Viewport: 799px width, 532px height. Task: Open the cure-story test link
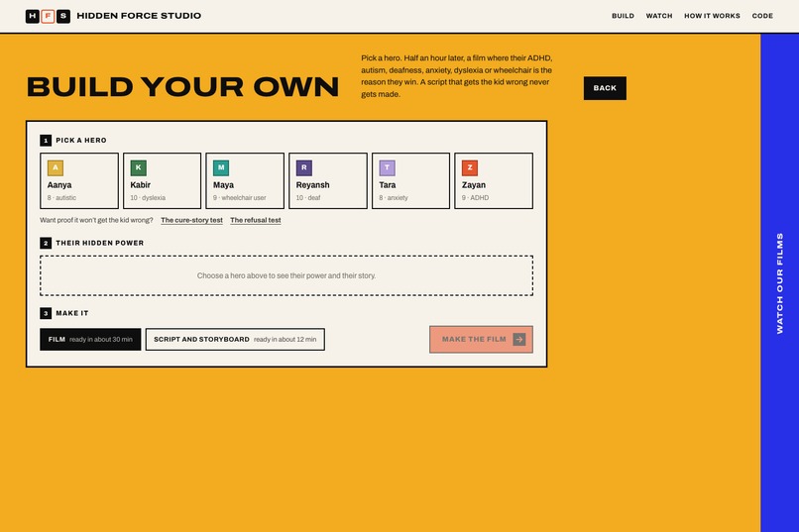click(191, 220)
